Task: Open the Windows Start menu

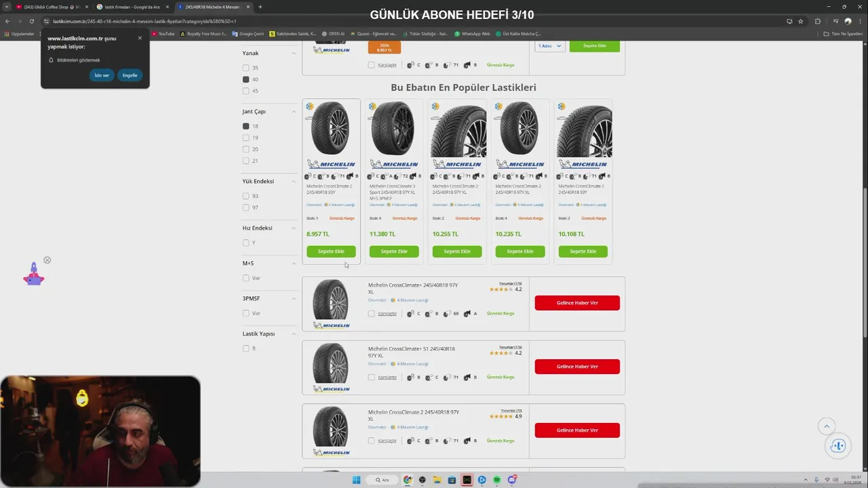Action: [357, 480]
